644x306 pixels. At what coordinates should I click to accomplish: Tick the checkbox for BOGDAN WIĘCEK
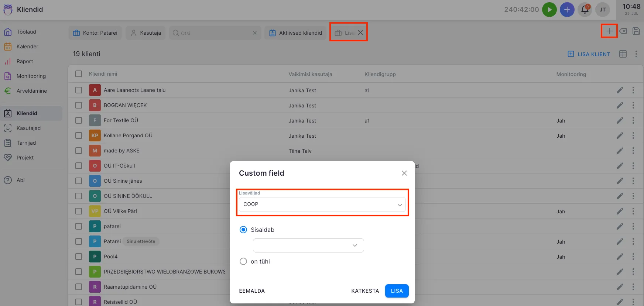click(79, 105)
